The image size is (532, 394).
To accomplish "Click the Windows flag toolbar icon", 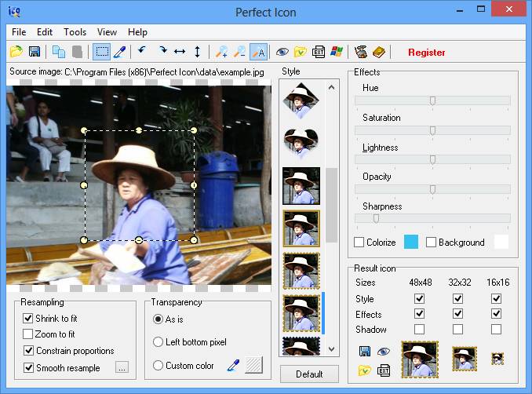I will click(x=337, y=52).
